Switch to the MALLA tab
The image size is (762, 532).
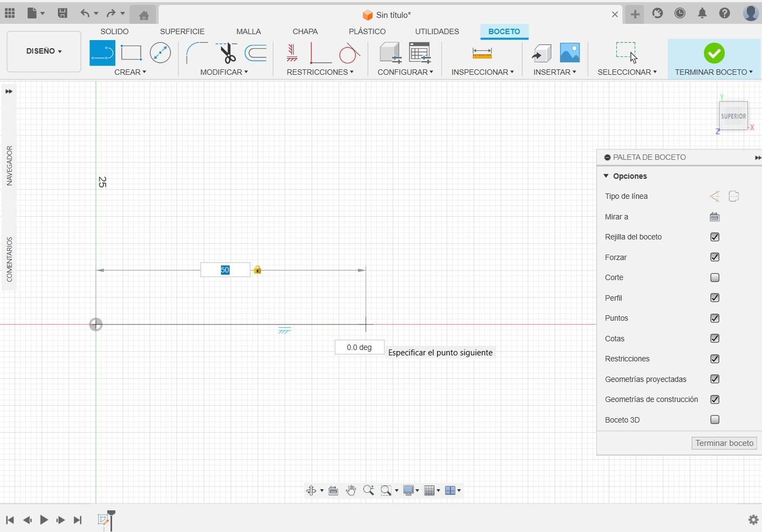(x=249, y=31)
